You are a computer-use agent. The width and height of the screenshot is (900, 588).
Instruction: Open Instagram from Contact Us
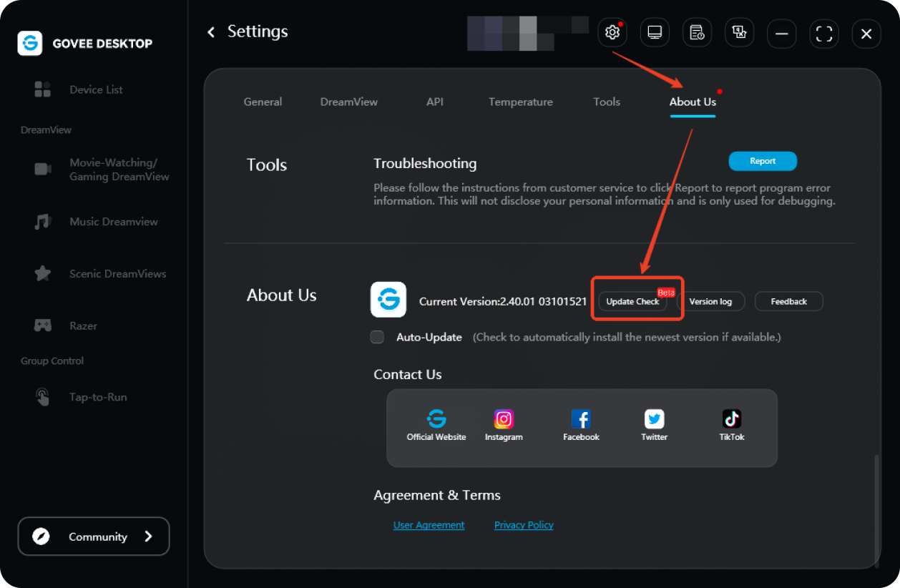pos(504,419)
